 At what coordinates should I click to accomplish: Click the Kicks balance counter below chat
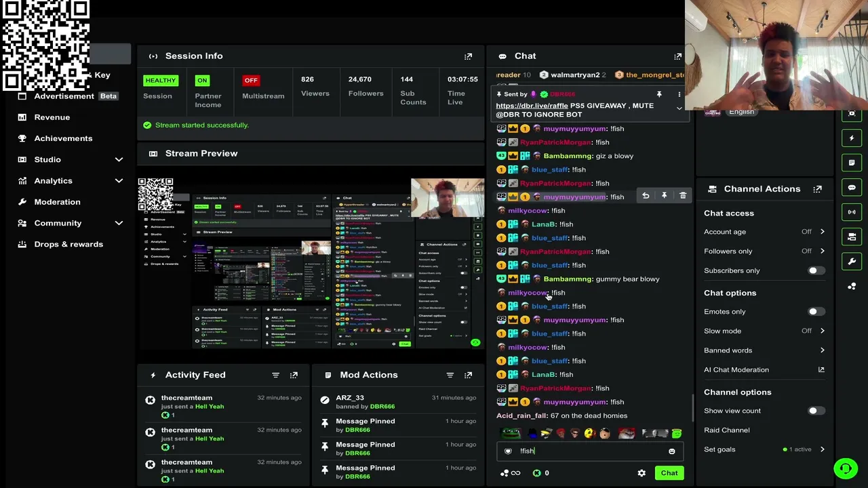point(541,473)
